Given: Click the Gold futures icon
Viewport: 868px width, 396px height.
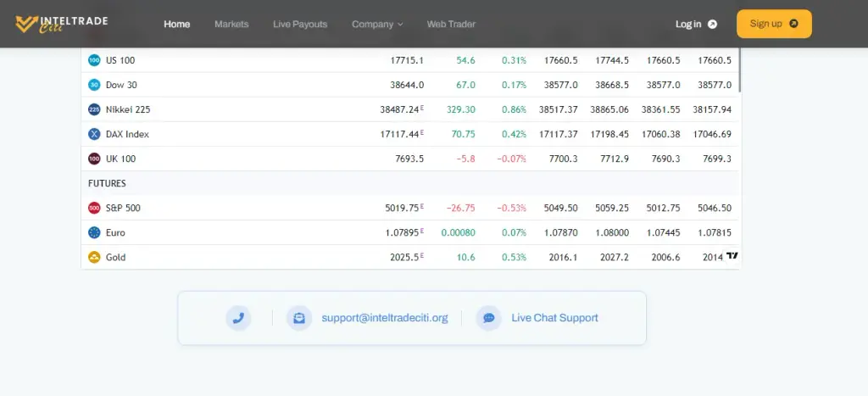Looking at the screenshot, I should coord(94,258).
